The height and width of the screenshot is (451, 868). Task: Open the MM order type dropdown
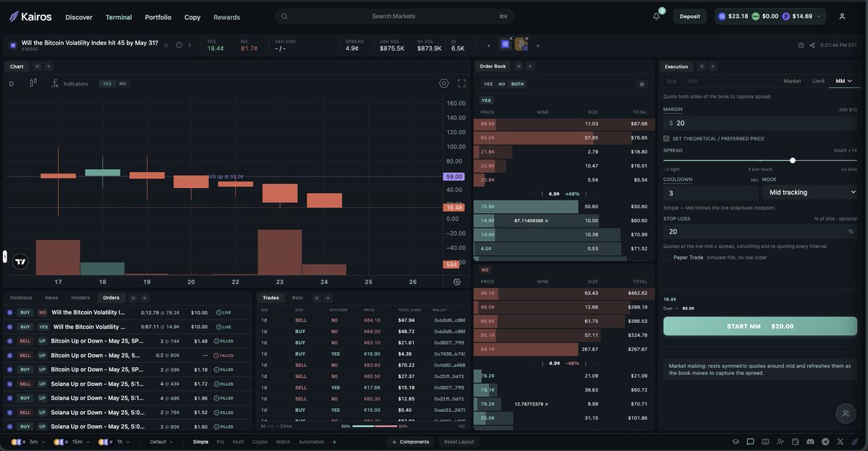point(844,81)
